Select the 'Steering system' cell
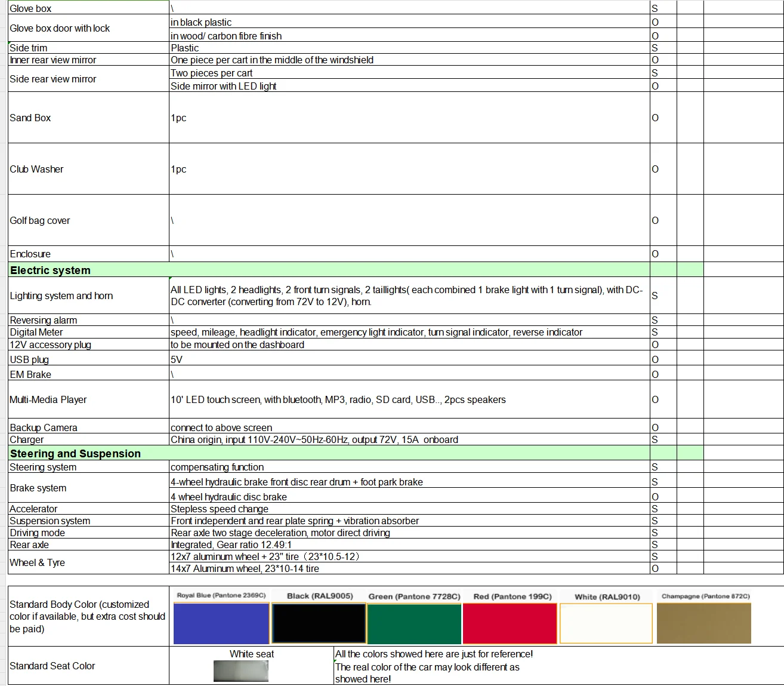784x686 pixels. click(x=88, y=467)
